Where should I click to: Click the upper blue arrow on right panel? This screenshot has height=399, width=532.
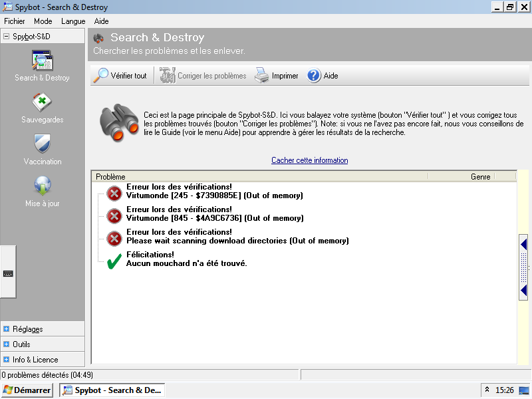[x=523, y=244]
